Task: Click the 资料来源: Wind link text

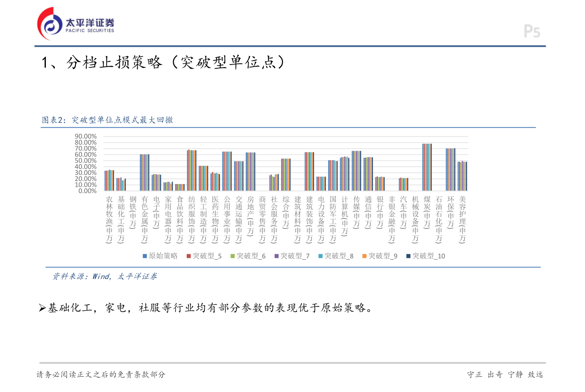Action: (105, 277)
